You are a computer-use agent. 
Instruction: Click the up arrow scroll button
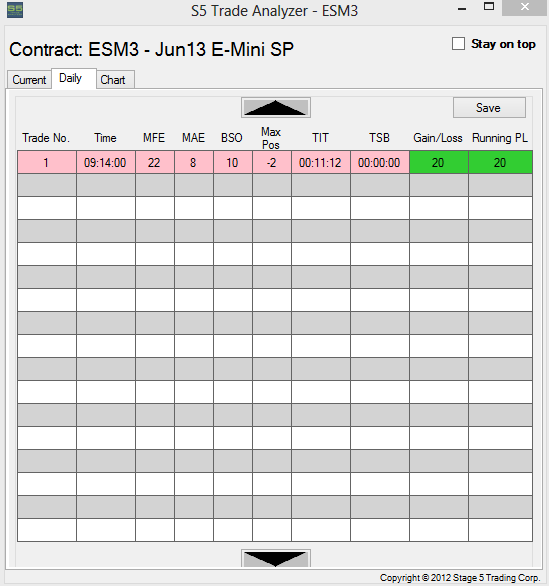coord(276,108)
